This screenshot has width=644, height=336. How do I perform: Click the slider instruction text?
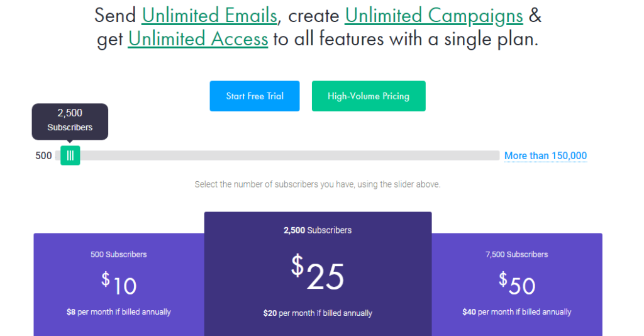(318, 184)
